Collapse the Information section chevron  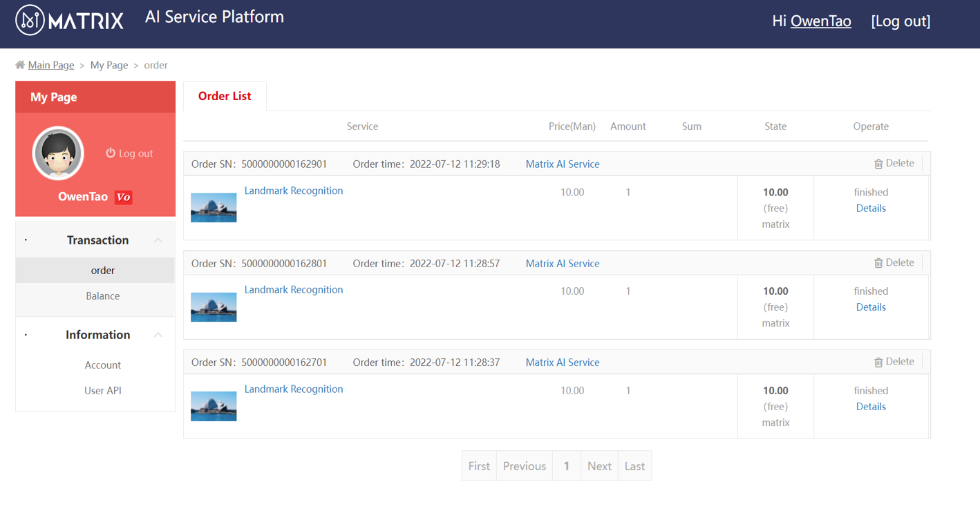tap(158, 335)
